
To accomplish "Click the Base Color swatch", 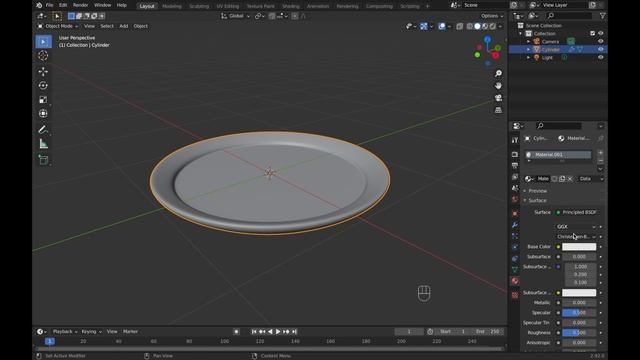I will (x=579, y=247).
